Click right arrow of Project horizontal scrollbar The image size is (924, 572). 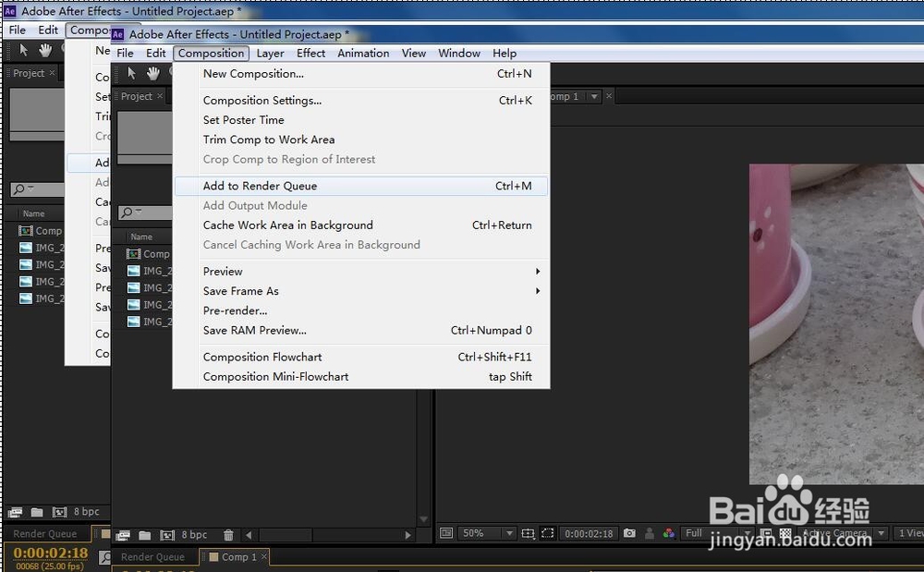(x=407, y=535)
